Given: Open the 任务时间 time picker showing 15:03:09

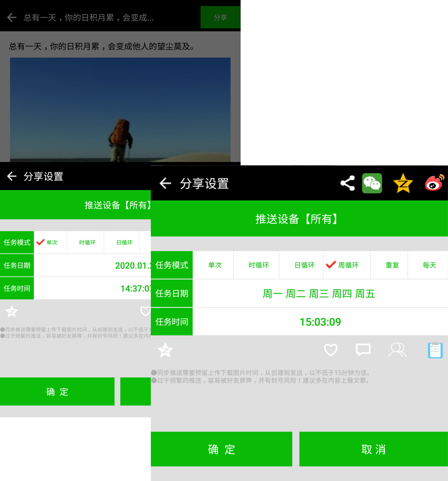Looking at the screenshot, I should (x=320, y=322).
